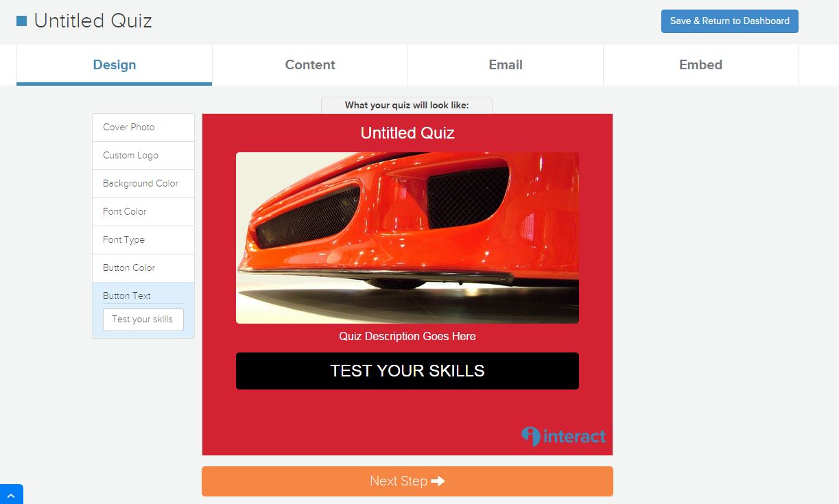
Task: Click the quiz preview title text
Action: coord(407,133)
